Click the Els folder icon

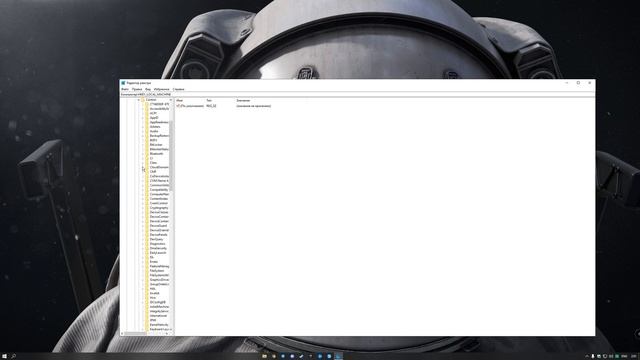click(147, 257)
